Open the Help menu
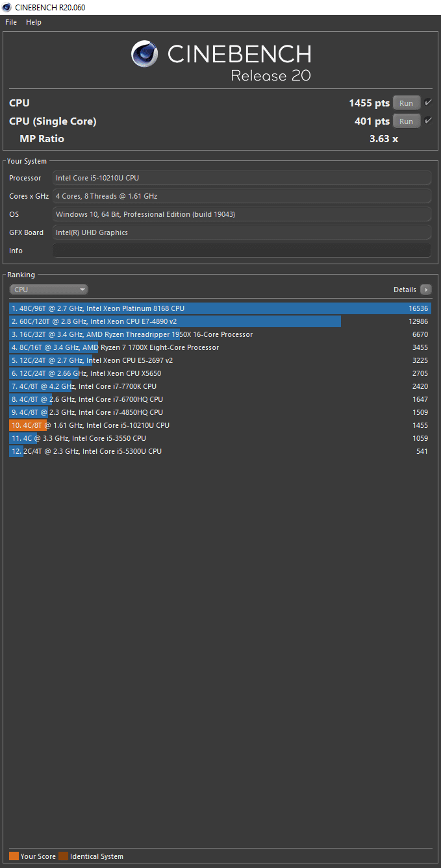441x868 pixels. click(x=34, y=22)
